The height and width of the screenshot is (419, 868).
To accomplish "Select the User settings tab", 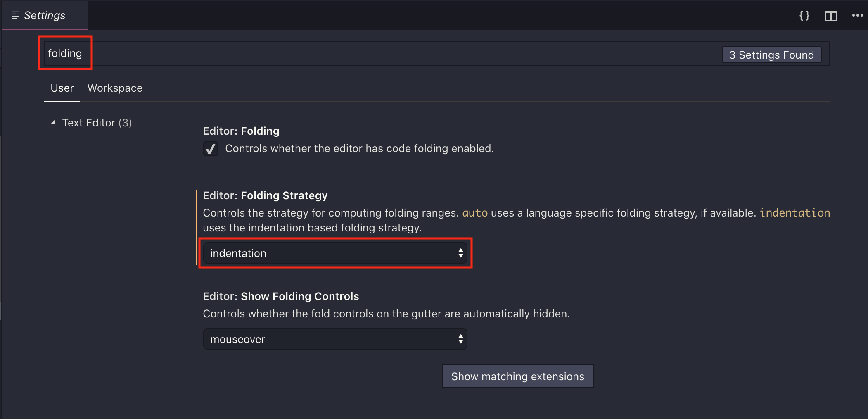I will 62,88.
